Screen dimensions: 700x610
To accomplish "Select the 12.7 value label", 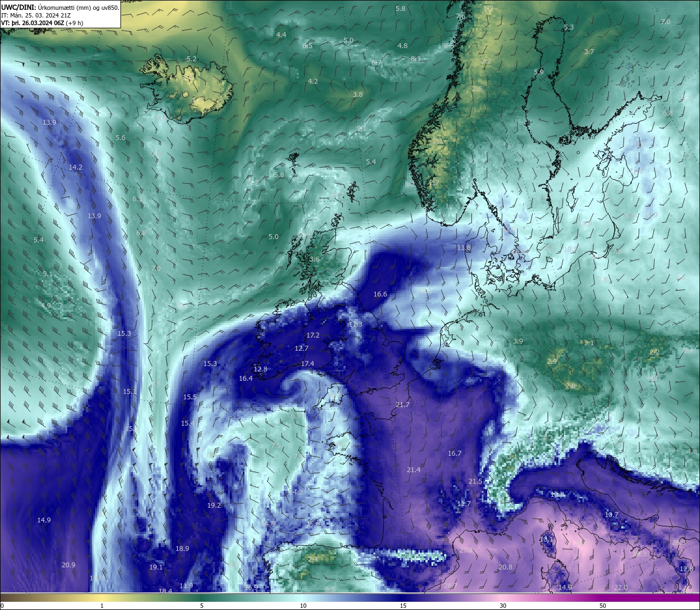I will click(301, 348).
